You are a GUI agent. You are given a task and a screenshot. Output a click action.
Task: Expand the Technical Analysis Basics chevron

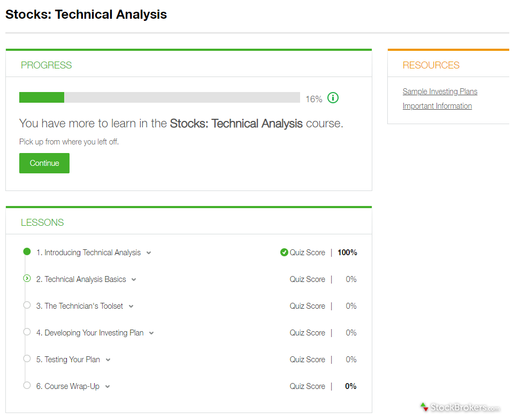pos(134,280)
